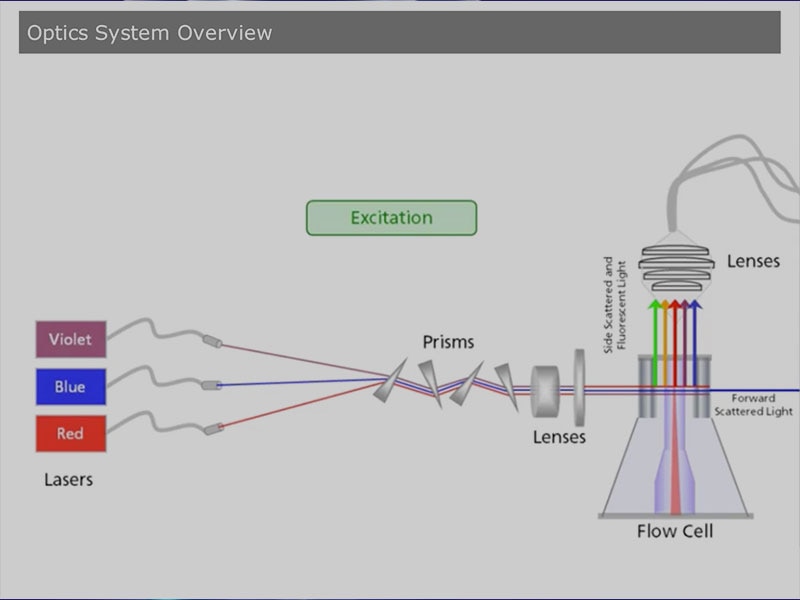Click the Flow Cell label
The width and height of the screenshot is (800, 600).
(x=675, y=531)
